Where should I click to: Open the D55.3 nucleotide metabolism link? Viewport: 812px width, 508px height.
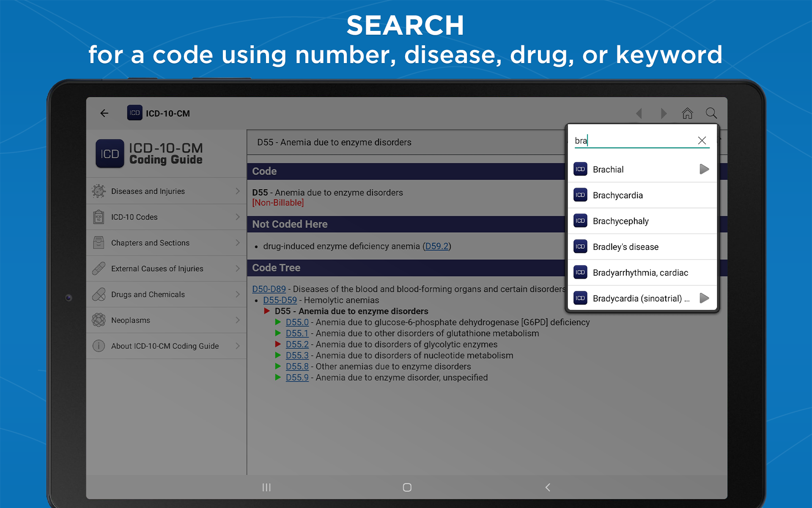pos(297,356)
